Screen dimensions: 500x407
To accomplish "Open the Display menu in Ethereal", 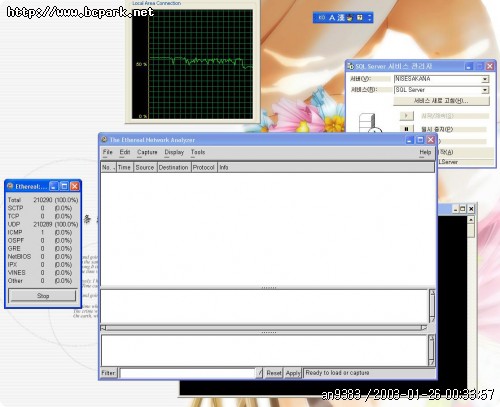I will [174, 152].
